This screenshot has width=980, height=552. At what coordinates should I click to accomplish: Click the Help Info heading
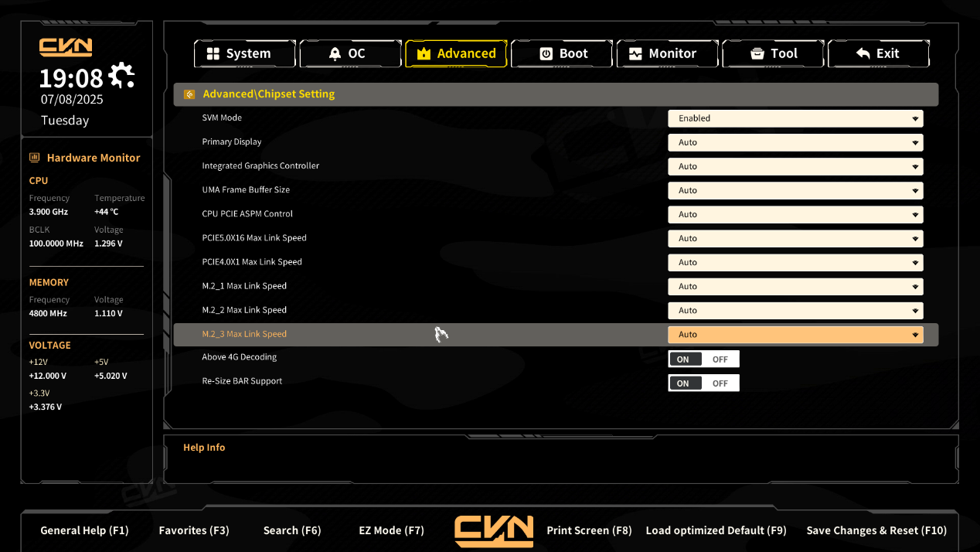(x=204, y=448)
